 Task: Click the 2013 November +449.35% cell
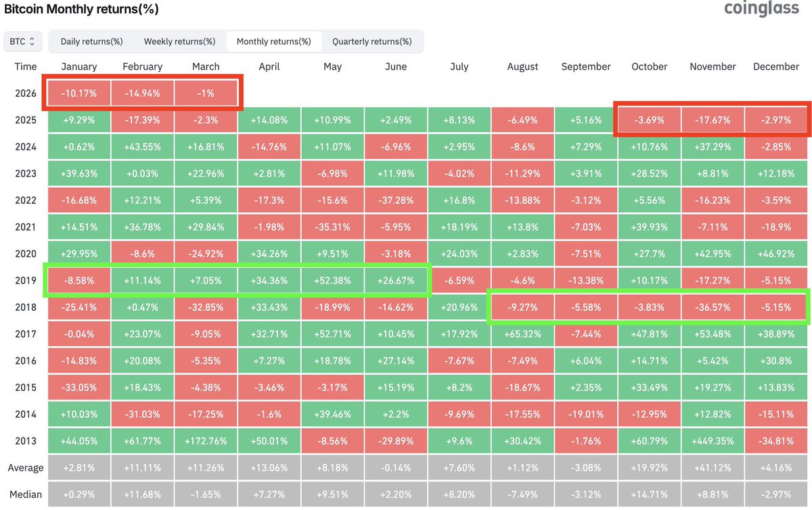coord(713,441)
